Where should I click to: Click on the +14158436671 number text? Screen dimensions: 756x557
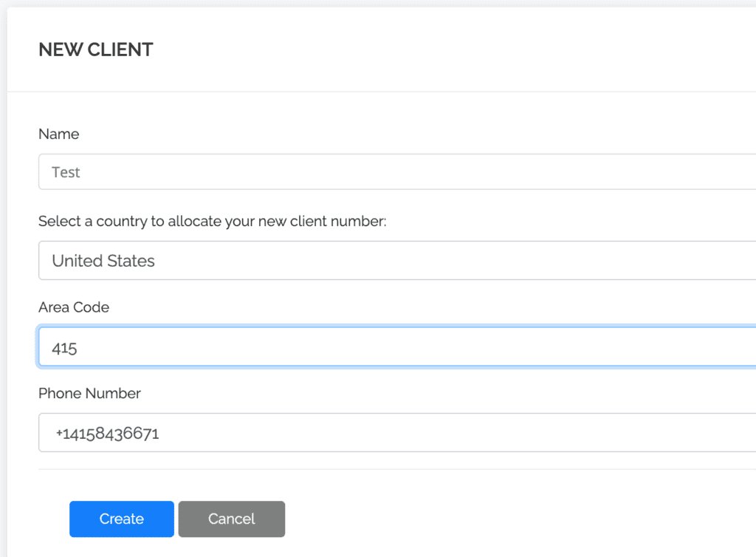click(107, 434)
